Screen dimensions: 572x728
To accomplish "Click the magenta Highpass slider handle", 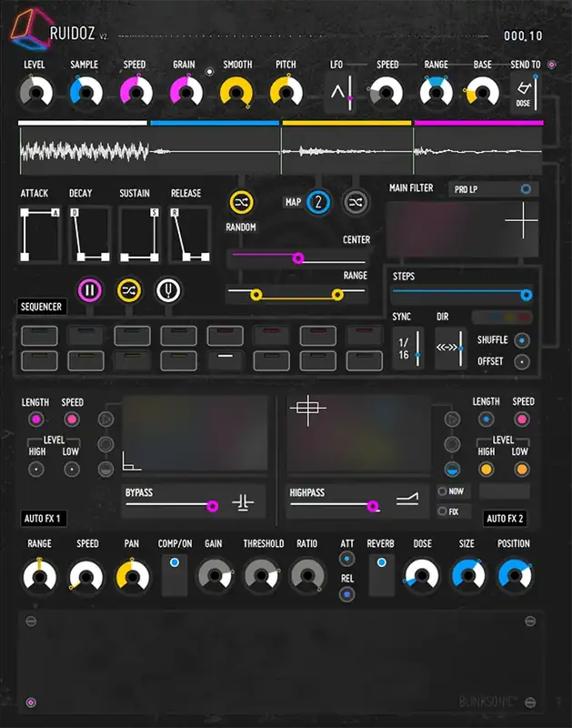I will click(x=373, y=506).
